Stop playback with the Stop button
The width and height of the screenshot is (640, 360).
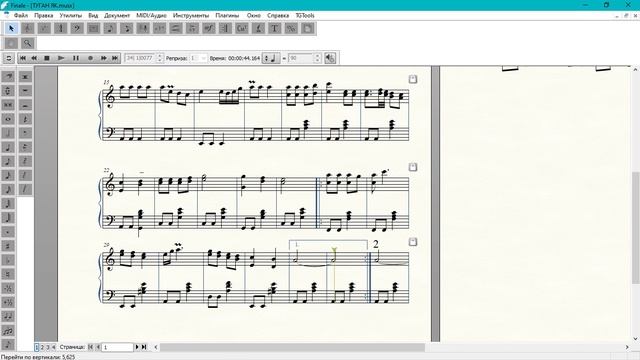47,58
